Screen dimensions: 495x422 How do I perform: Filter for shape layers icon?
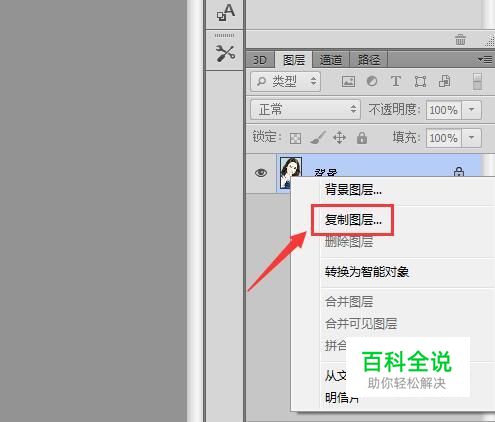pyautogui.click(x=420, y=81)
